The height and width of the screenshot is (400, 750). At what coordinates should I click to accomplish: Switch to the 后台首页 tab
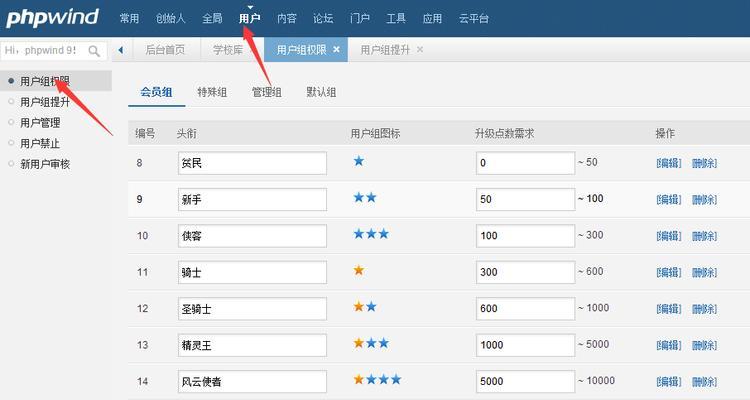pos(165,50)
